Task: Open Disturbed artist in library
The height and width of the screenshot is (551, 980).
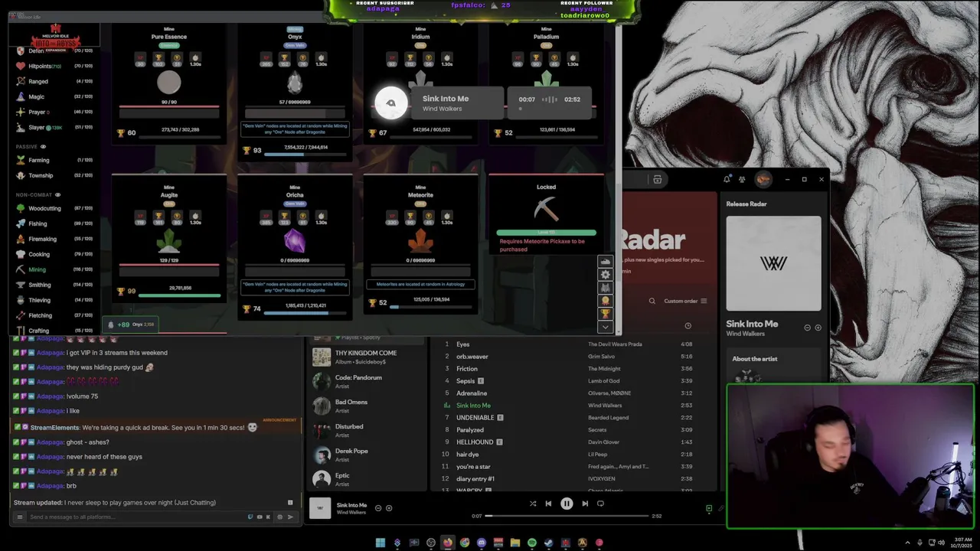Action: 367,430
